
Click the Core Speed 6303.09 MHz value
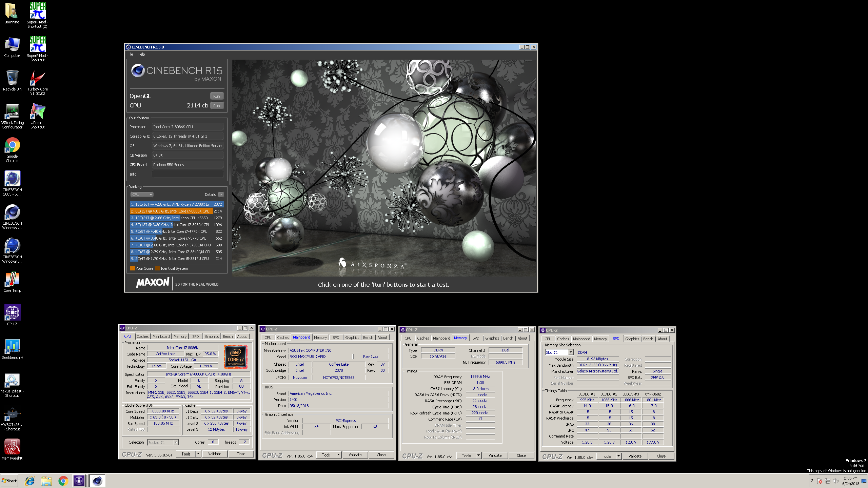point(163,411)
